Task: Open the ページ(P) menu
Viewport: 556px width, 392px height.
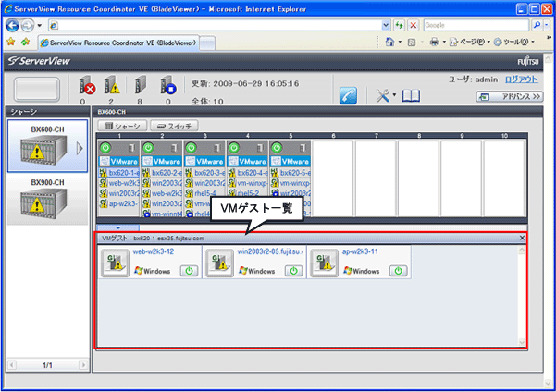Action: point(470,43)
